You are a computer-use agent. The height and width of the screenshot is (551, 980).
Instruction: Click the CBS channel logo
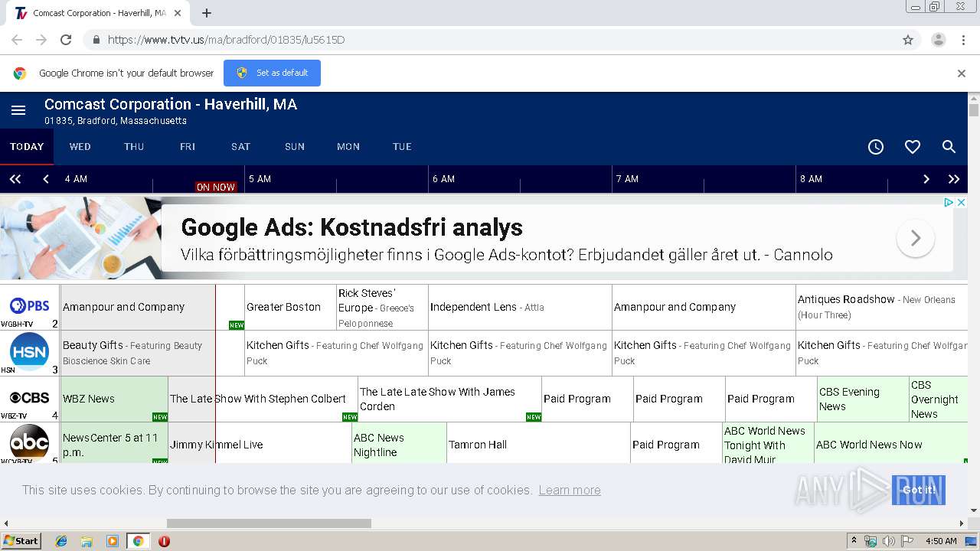point(29,398)
